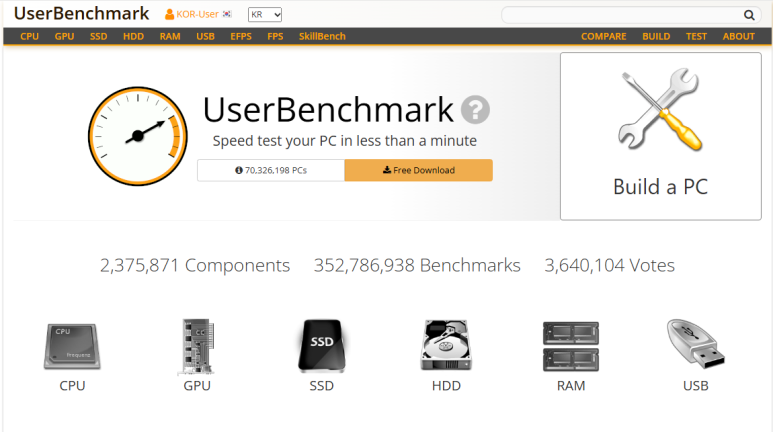
Task: Open USB in the navigation bar
Action: (x=206, y=36)
